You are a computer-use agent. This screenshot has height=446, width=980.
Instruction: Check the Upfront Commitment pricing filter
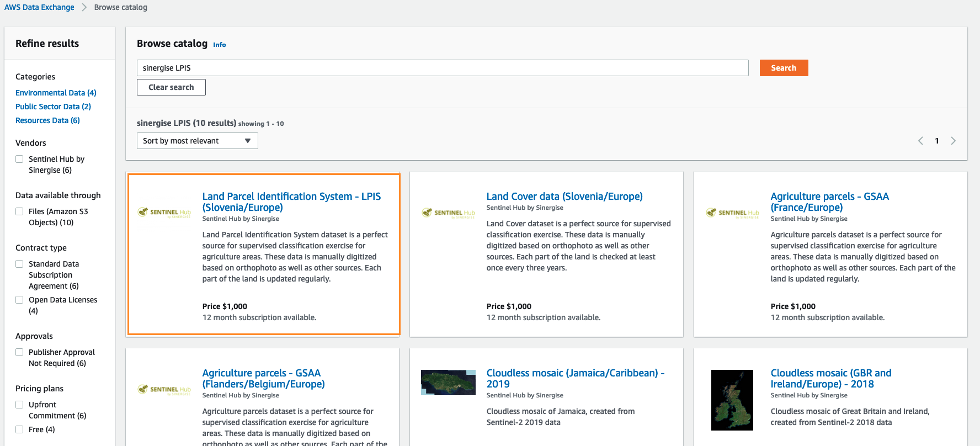19,405
